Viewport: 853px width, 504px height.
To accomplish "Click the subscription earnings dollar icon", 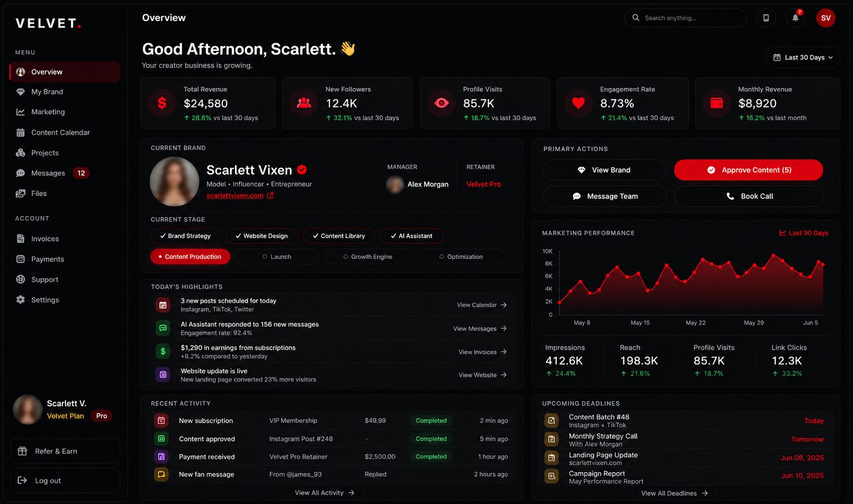I will tap(163, 351).
